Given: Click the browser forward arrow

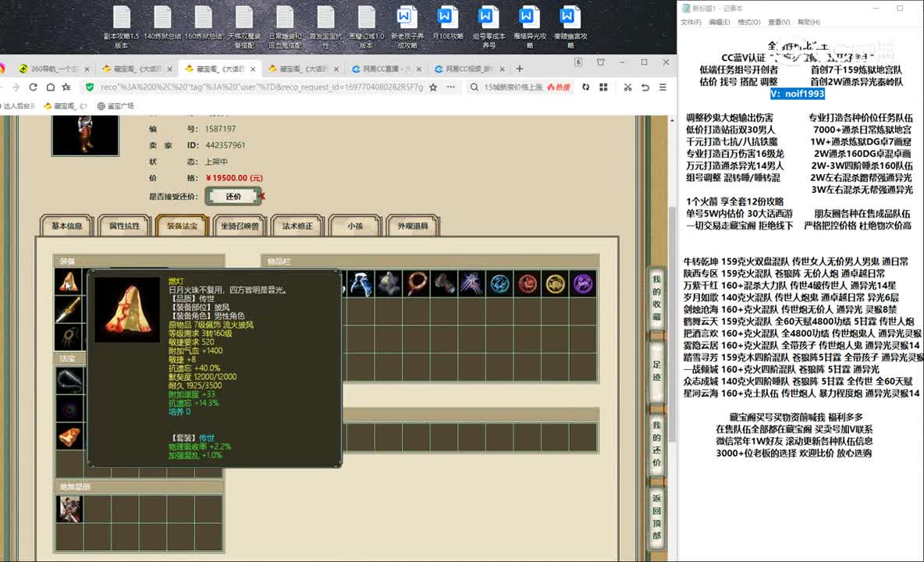Looking at the screenshot, I should pos(16,87).
